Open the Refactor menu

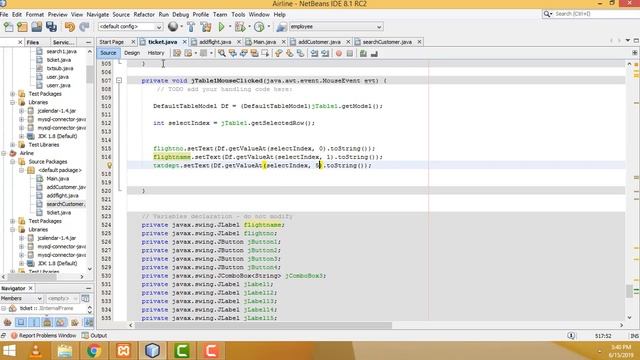tap(144, 14)
